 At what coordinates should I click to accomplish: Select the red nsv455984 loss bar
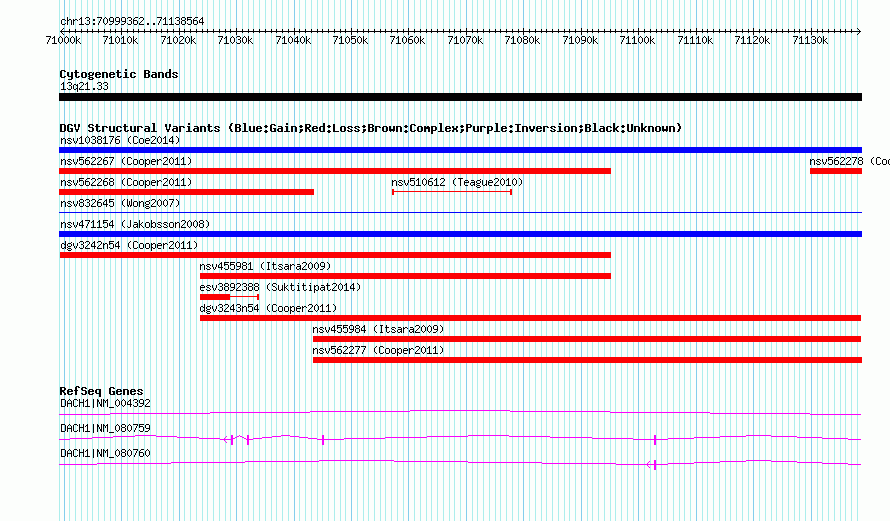tap(587, 339)
